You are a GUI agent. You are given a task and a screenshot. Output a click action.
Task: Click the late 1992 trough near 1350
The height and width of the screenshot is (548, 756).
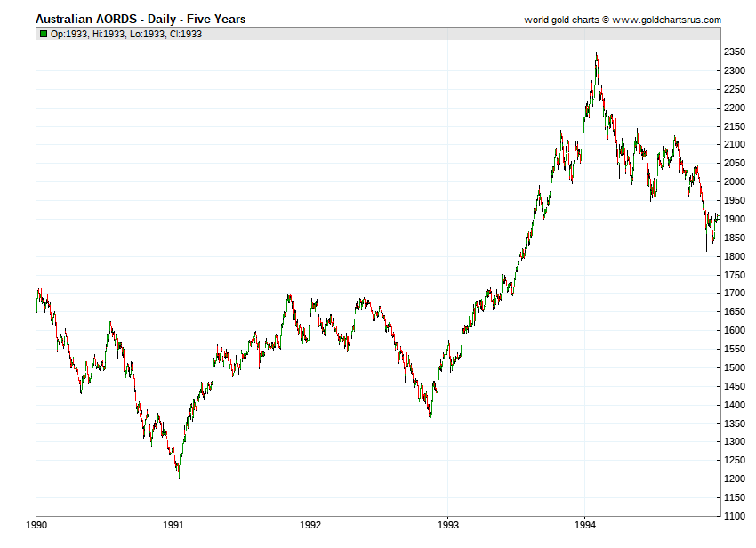coord(430,420)
